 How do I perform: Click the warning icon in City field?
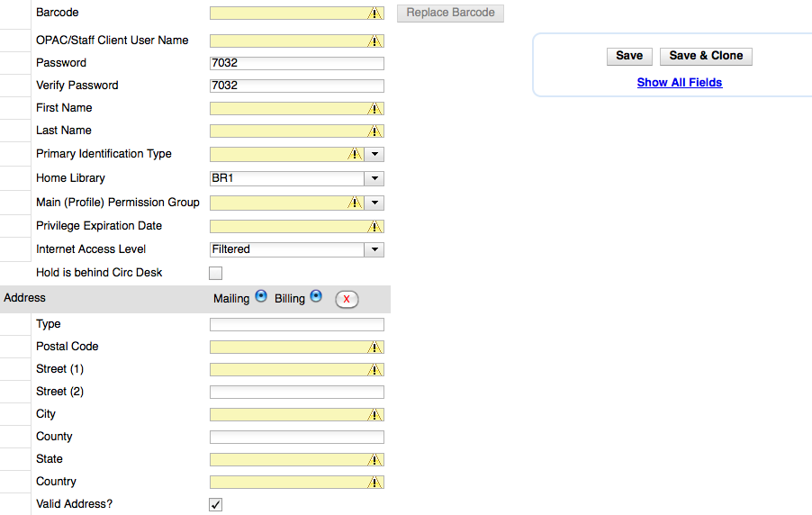pyautogui.click(x=375, y=415)
